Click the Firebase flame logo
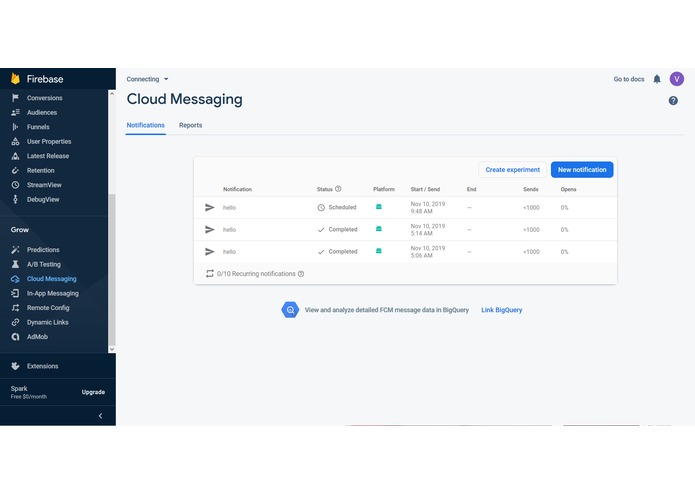The height and width of the screenshot is (494, 695). [x=16, y=78]
